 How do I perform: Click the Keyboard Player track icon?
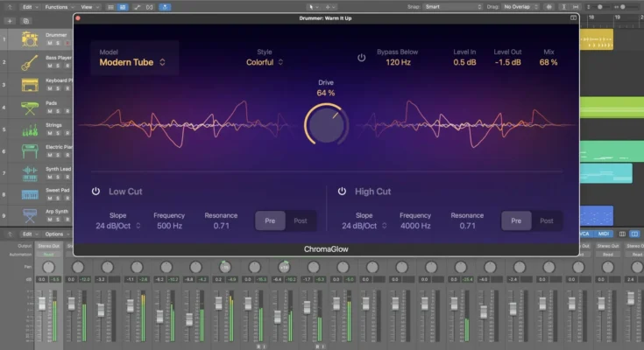pyautogui.click(x=30, y=85)
